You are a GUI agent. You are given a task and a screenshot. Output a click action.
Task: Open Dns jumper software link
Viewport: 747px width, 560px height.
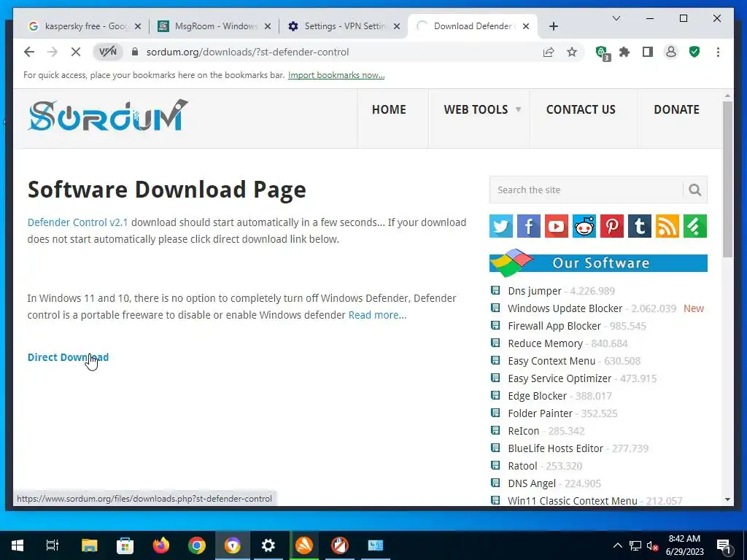tap(535, 291)
